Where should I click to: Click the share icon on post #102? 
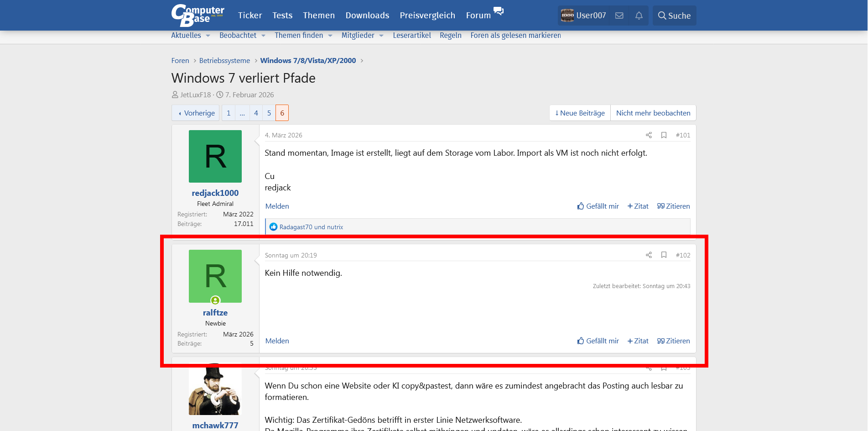coord(648,255)
